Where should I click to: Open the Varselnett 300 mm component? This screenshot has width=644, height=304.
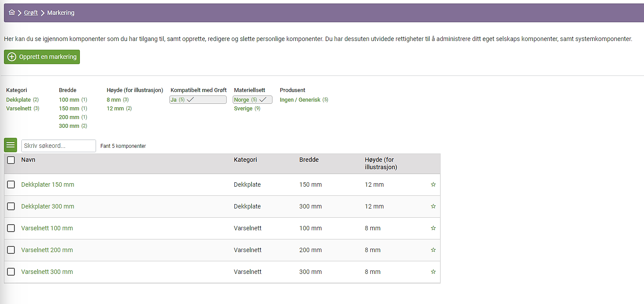pos(47,272)
